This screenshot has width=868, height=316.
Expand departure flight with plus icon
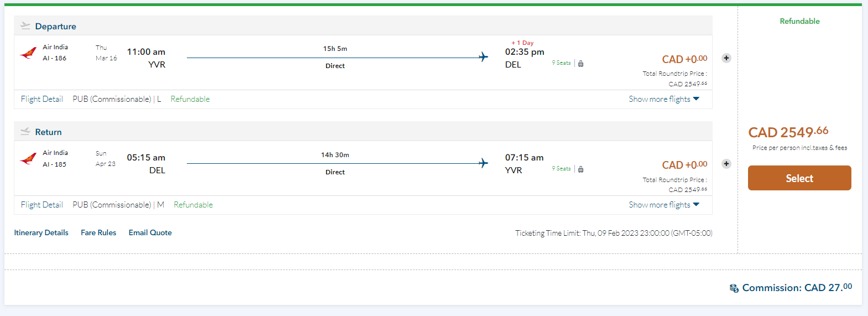point(726,58)
